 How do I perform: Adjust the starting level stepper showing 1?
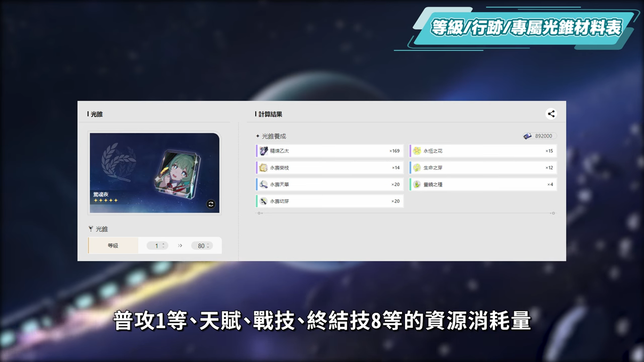point(157,246)
